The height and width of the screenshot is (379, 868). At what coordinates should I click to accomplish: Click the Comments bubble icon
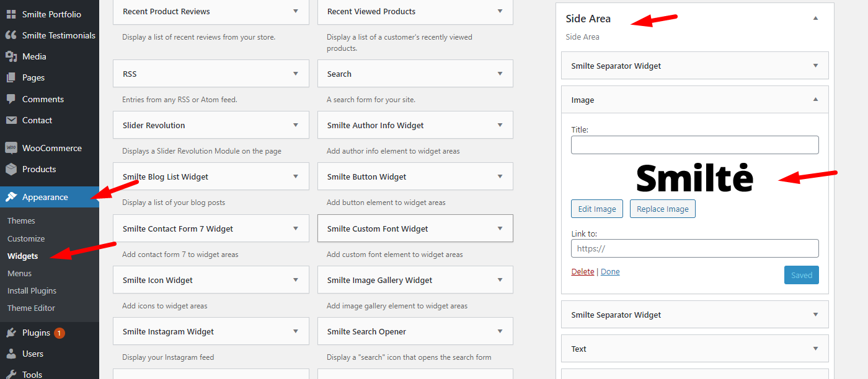coord(11,99)
